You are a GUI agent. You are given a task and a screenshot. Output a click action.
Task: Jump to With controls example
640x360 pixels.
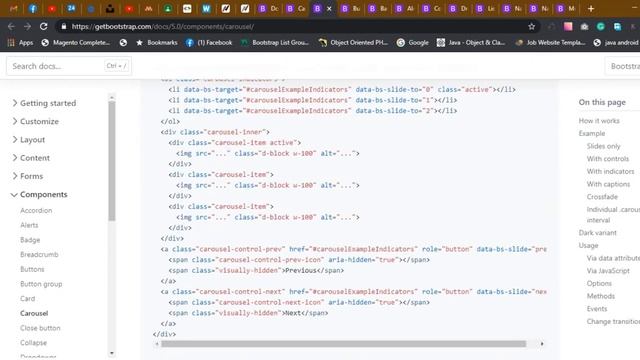(x=608, y=159)
